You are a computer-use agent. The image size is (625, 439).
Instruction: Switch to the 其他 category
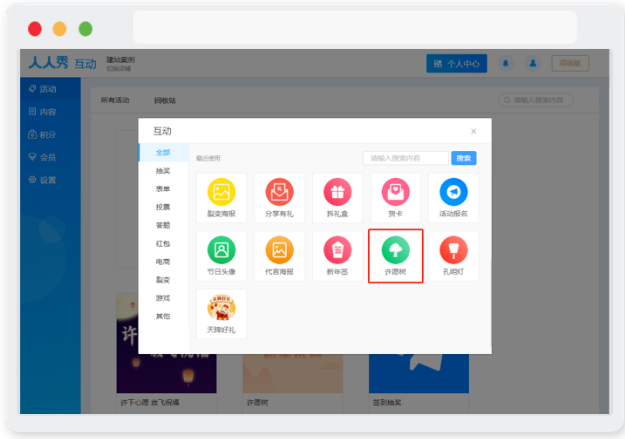(163, 316)
